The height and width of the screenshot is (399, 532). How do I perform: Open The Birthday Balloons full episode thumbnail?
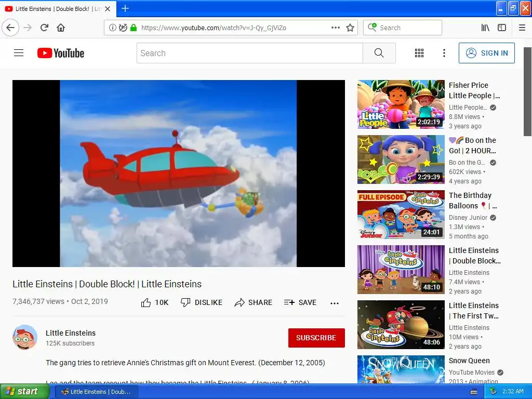tap(401, 215)
